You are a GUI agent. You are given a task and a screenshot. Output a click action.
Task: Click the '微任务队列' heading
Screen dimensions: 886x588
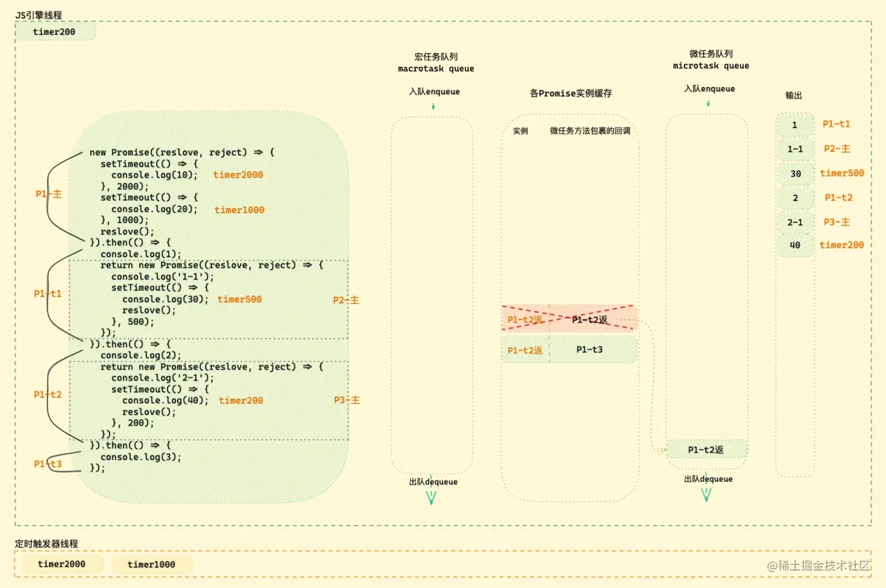click(711, 53)
